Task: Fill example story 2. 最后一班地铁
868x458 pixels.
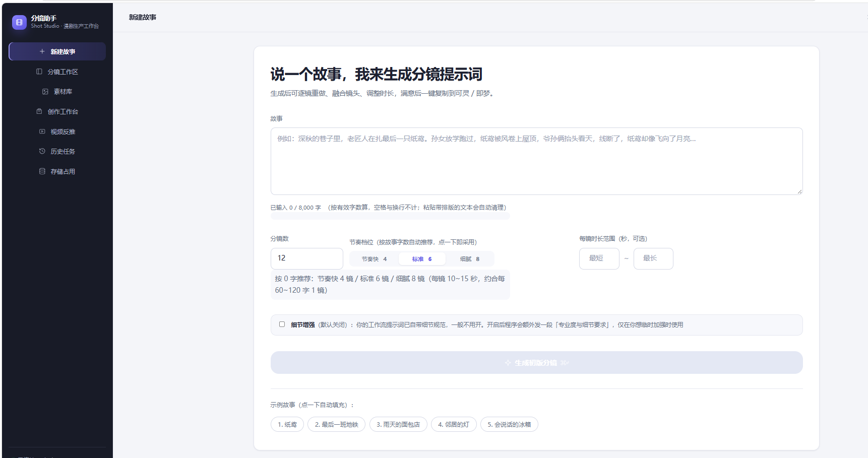Action: 336,424
